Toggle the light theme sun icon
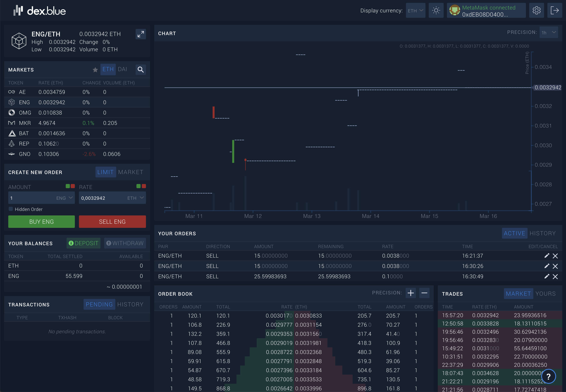The image size is (566, 392). pos(436,10)
